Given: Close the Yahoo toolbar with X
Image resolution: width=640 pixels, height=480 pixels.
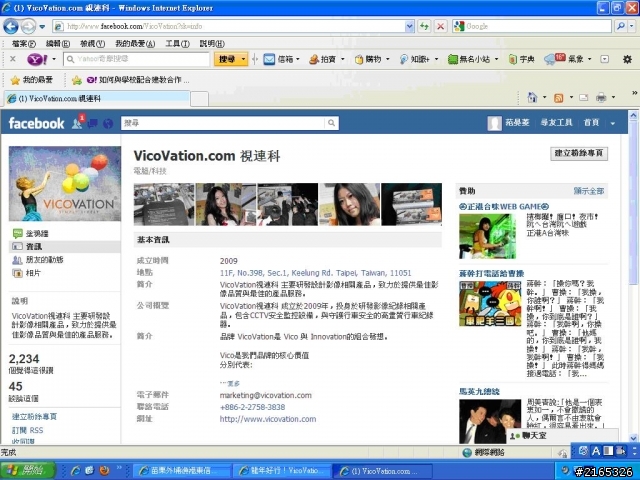Looking at the screenshot, I should [13, 59].
